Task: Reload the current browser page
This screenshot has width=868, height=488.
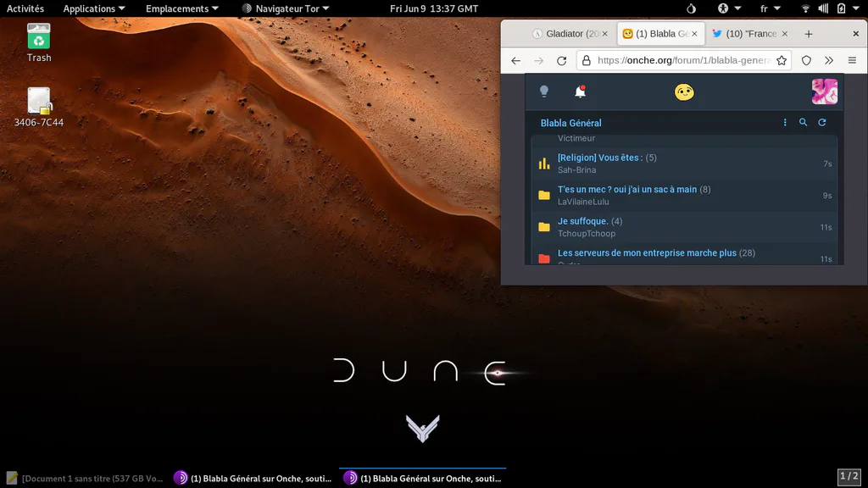Action: [561, 60]
